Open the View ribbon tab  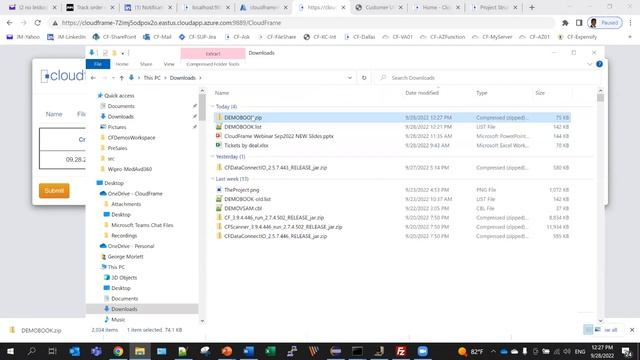click(169, 64)
